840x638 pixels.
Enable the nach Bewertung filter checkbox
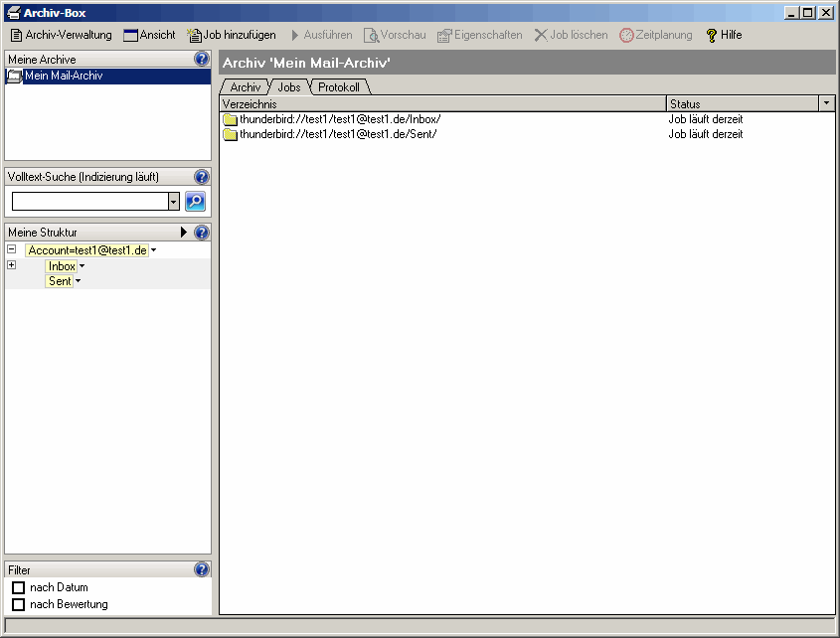18,604
